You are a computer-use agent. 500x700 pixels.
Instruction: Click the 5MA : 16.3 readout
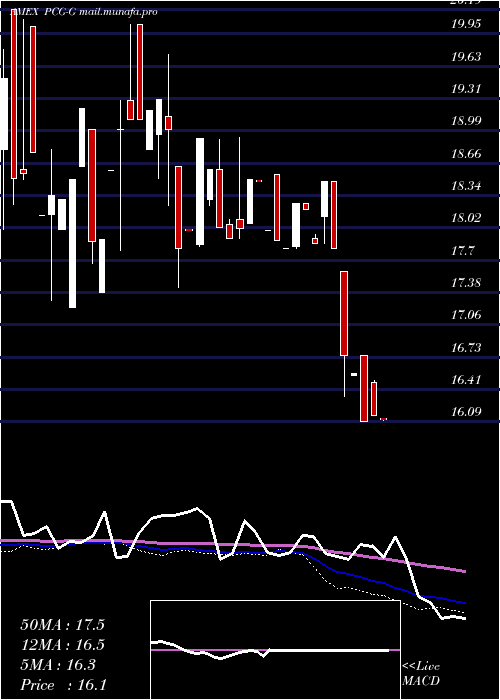[x=58, y=665]
